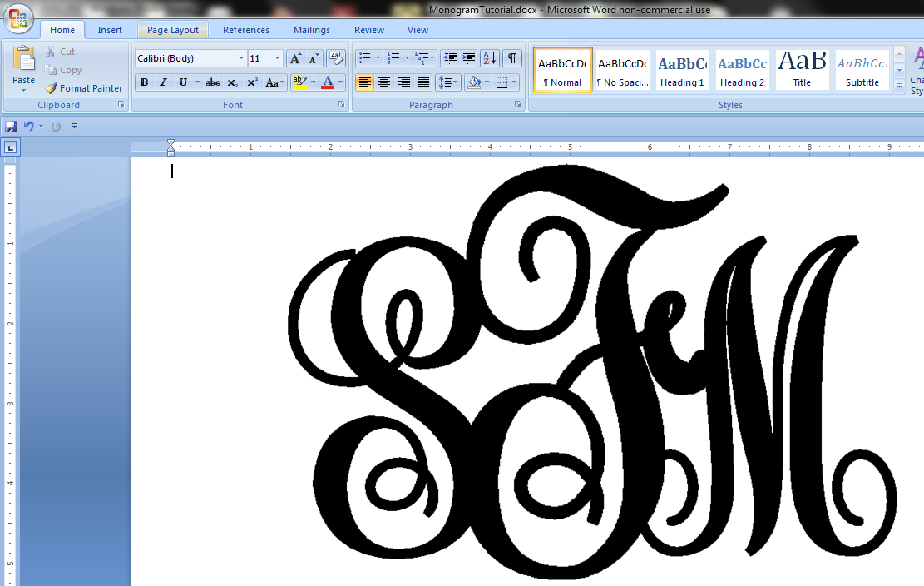This screenshot has width=924, height=586.
Task: Toggle Italic formatting
Action: [163, 82]
